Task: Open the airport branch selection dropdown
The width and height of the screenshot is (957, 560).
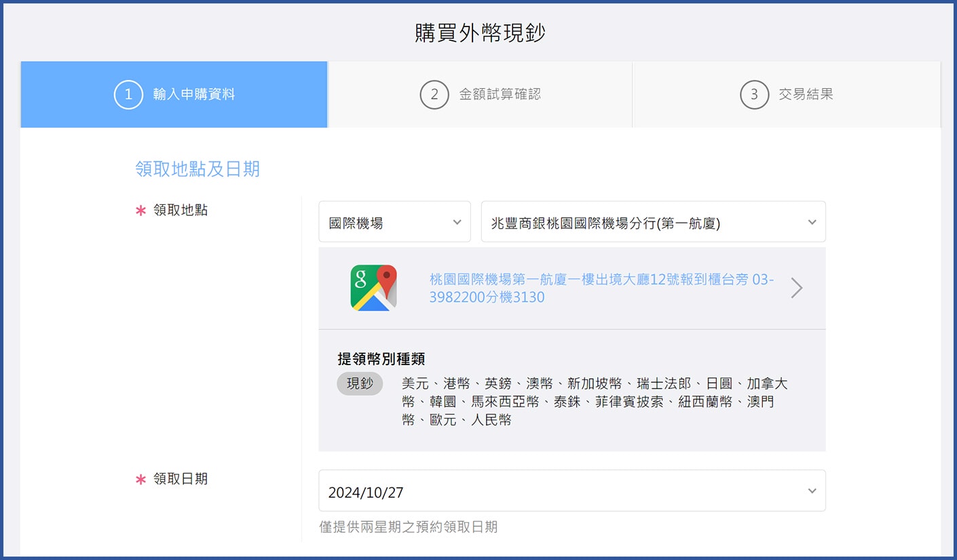Action: coord(653,221)
